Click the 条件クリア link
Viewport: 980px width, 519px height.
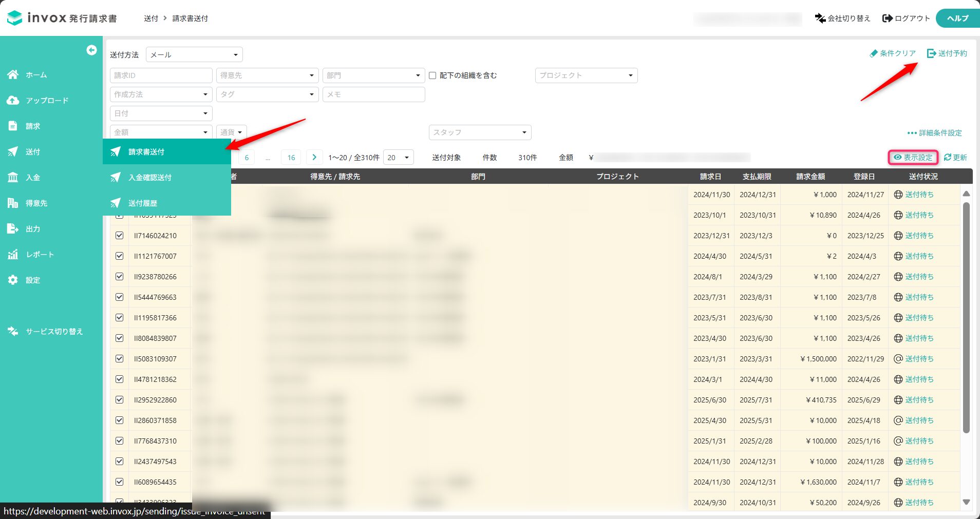pos(893,53)
